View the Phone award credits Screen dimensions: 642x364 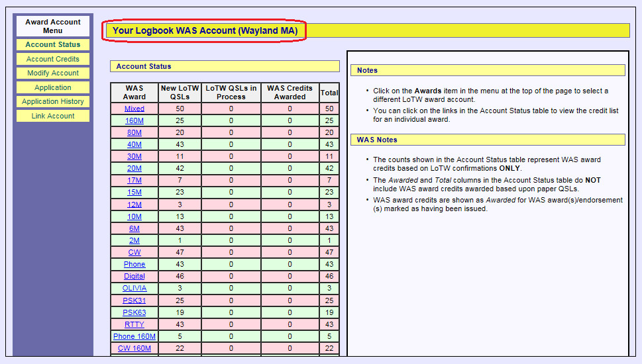pos(134,264)
